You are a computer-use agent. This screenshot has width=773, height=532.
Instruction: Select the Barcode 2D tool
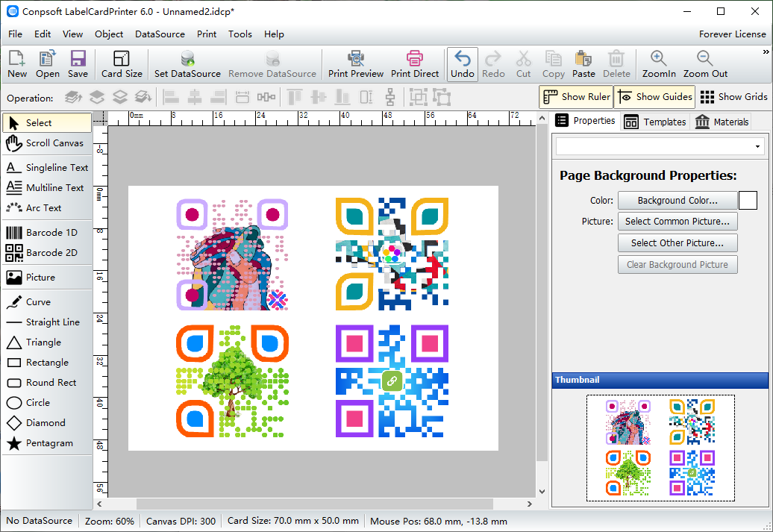47,252
